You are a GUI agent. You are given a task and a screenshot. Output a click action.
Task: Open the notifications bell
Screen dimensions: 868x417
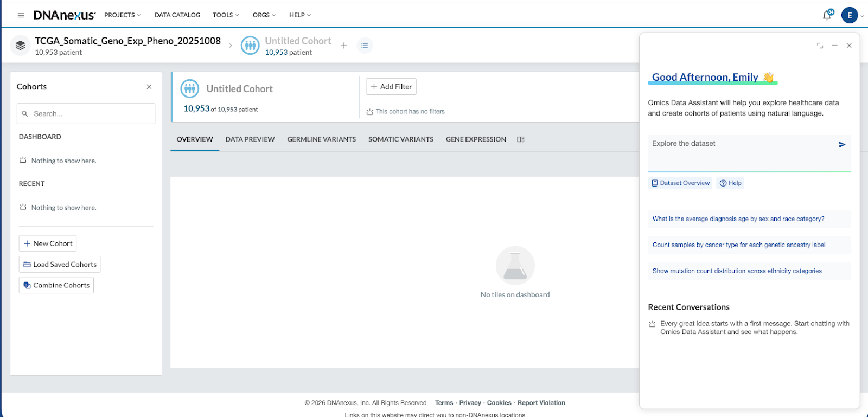click(x=827, y=15)
